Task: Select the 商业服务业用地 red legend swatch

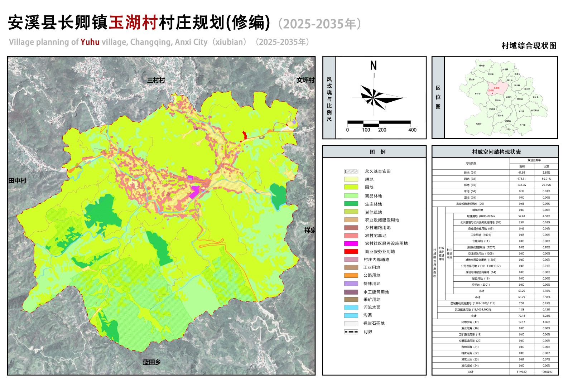Action: (351, 252)
